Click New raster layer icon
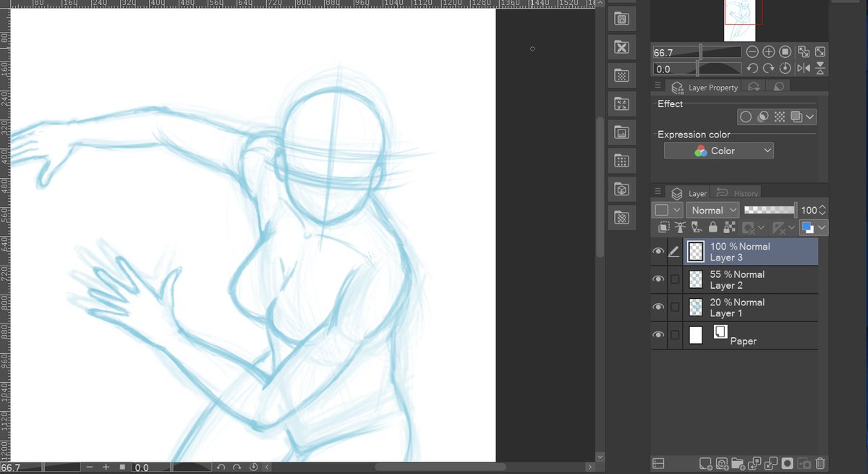868x474 pixels. (x=707, y=463)
